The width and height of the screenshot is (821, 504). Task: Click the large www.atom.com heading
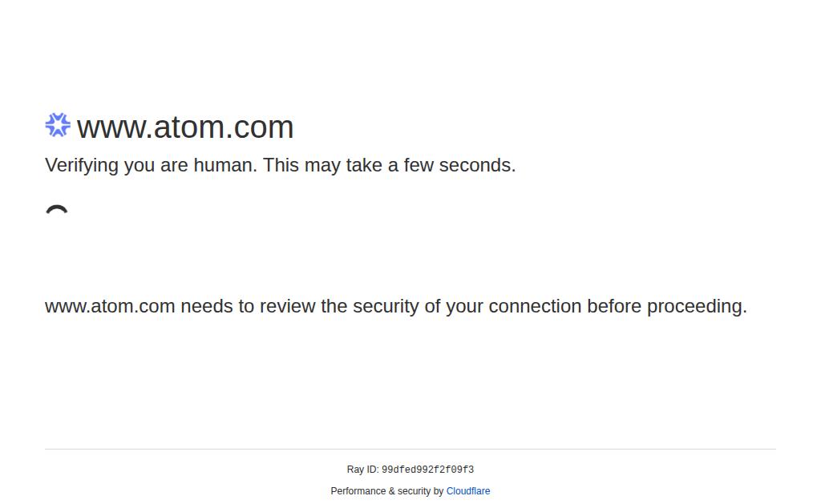[185, 127]
